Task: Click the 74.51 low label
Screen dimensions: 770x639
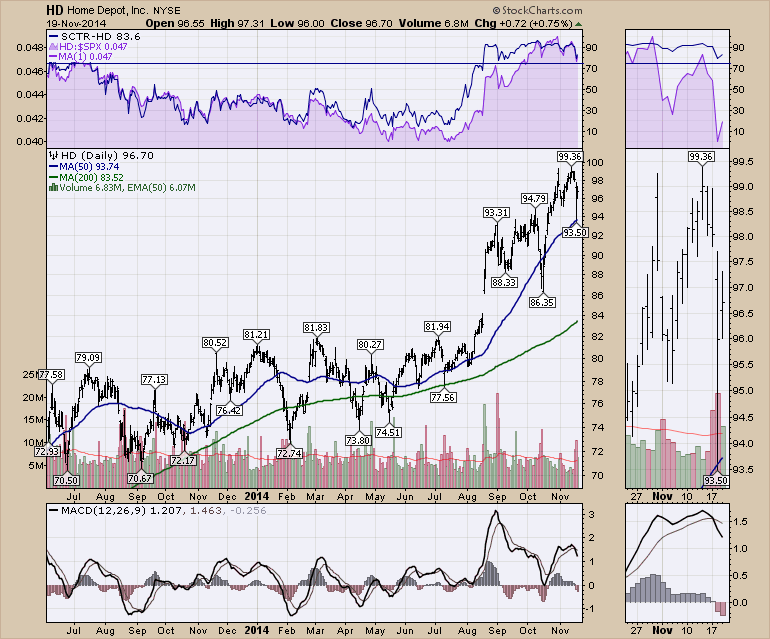Action: point(388,432)
